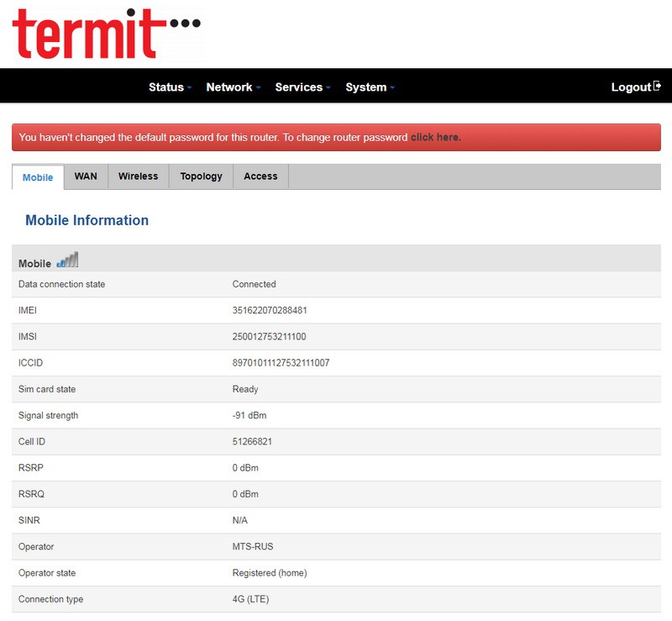Click the ICCID number value
Screen dimensions: 672x621
[281, 363]
